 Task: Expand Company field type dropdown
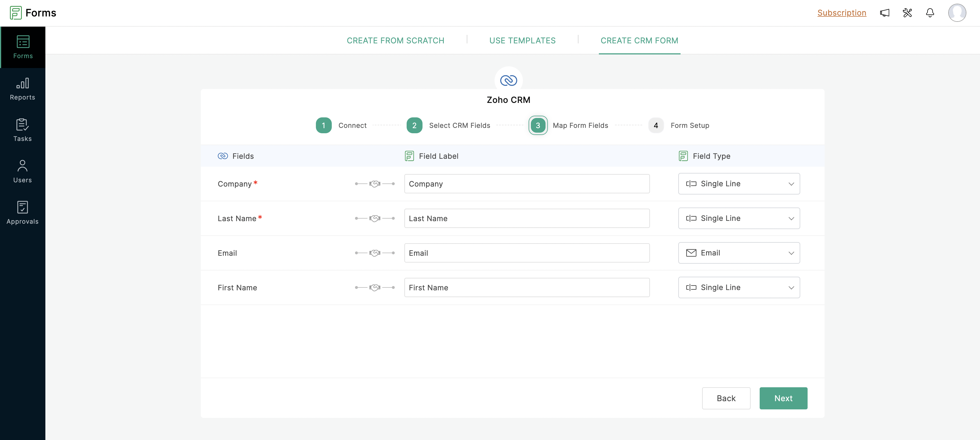coord(739,184)
